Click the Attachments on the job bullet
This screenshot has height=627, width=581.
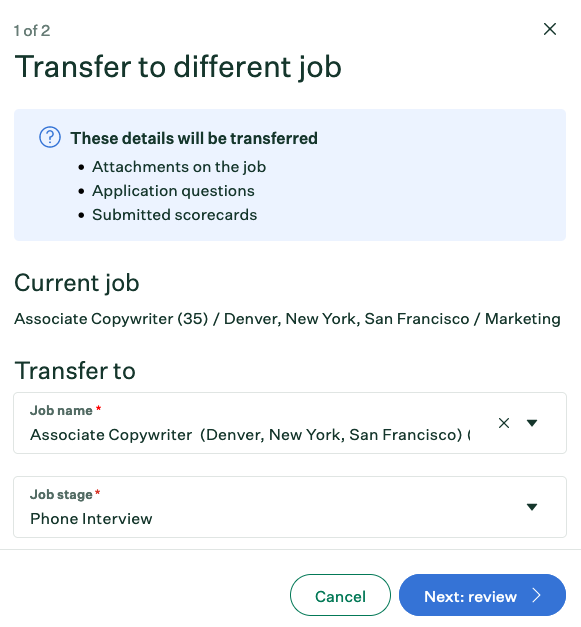click(179, 167)
